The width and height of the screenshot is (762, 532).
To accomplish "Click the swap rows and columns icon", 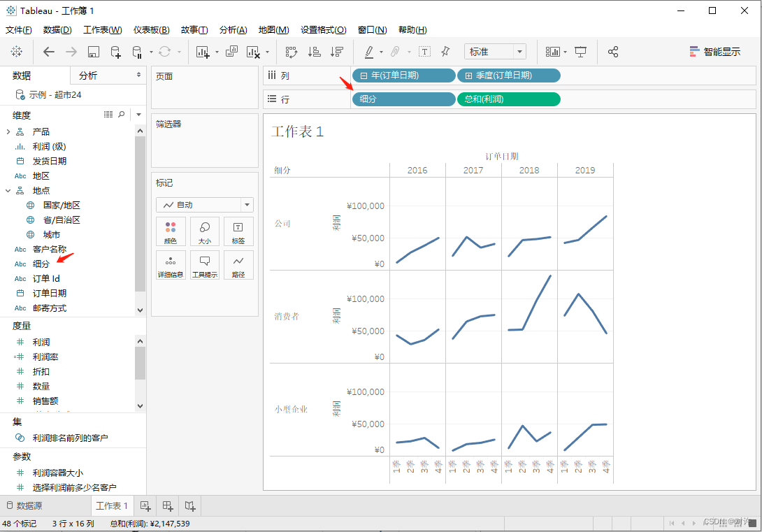I will click(291, 52).
